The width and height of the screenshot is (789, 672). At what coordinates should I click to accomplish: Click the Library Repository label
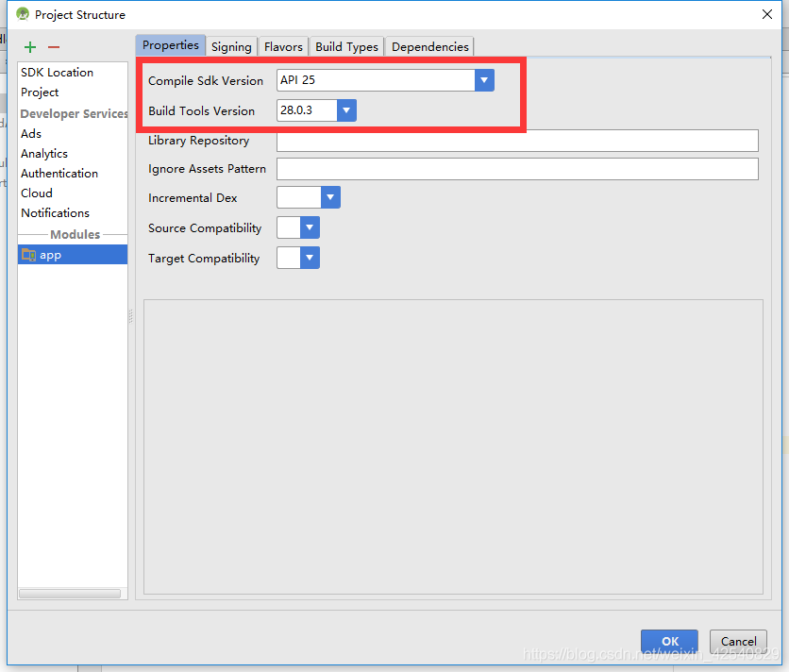199,141
